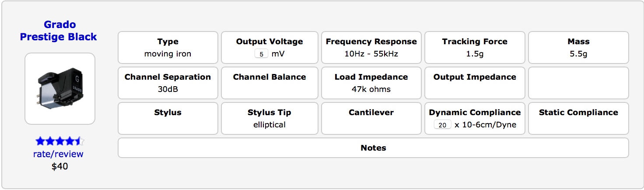The height and width of the screenshot is (190, 644).
Task: Select the Channel Separation 30dB cell
Action: tap(168, 83)
